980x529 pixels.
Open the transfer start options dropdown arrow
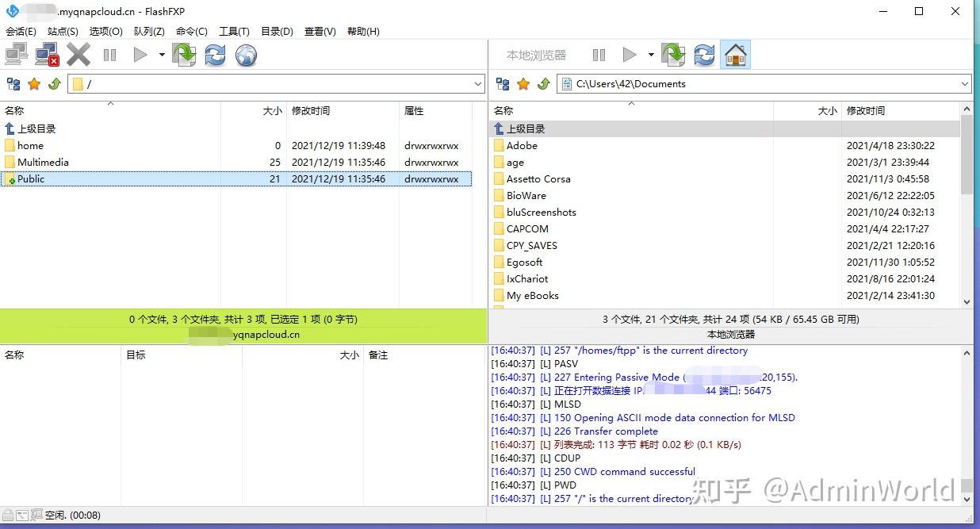point(163,54)
